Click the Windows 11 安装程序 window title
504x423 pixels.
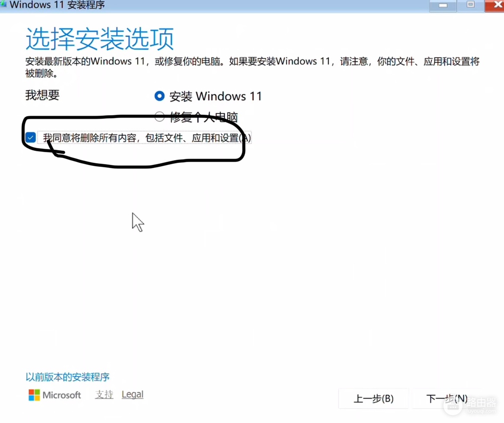point(57,5)
